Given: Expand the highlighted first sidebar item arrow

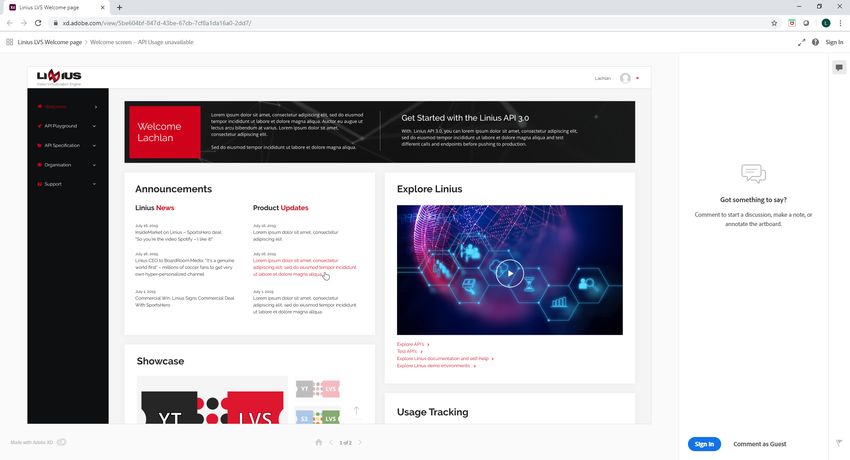Looking at the screenshot, I should point(96,107).
